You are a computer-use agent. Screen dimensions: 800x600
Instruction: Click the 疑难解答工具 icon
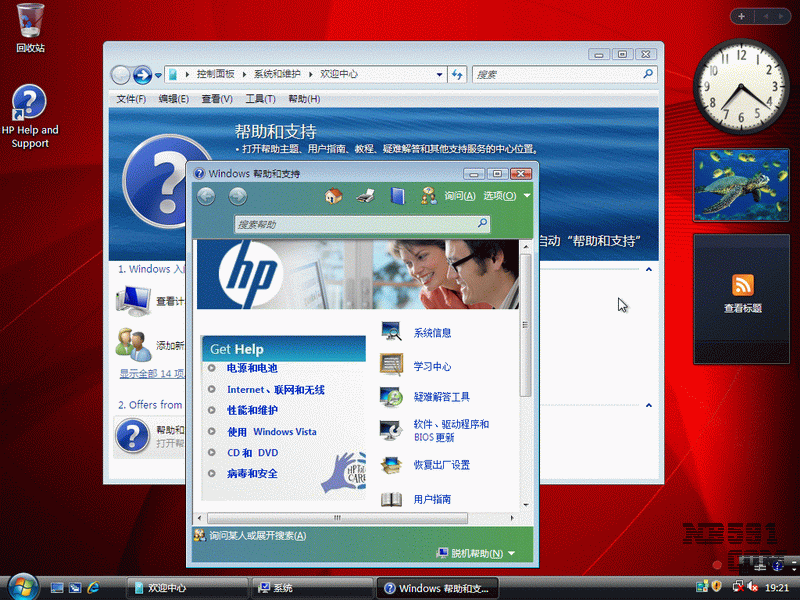(x=391, y=397)
